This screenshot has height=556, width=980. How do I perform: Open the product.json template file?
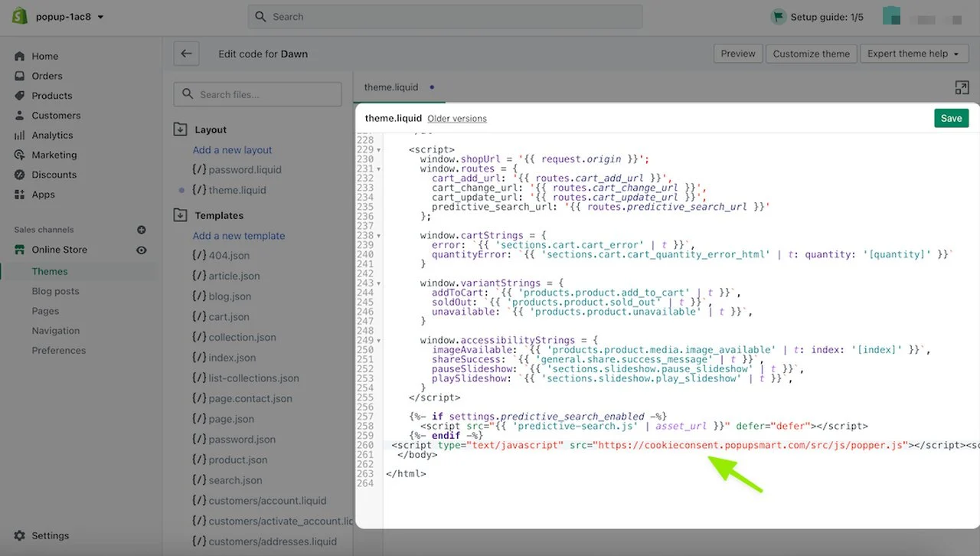click(237, 460)
